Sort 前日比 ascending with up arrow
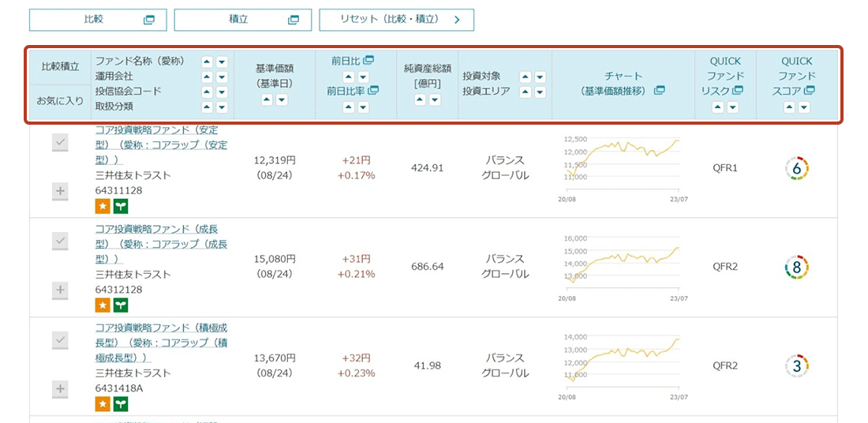 click(x=349, y=77)
